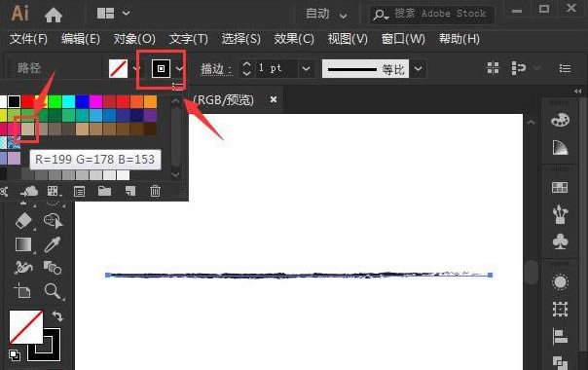The height and width of the screenshot is (370, 588).
Task: Open the 对象(O) menu
Action: [134, 39]
